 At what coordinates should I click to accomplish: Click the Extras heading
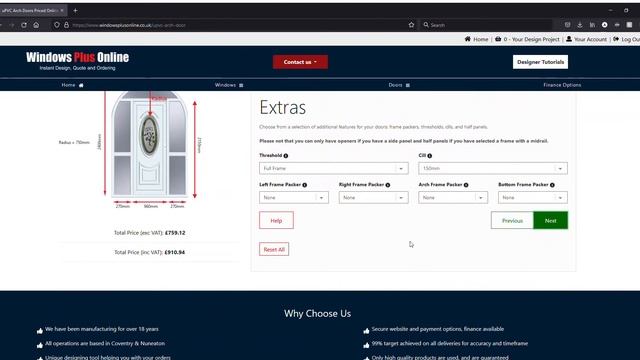pyautogui.click(x=282, y=107)
